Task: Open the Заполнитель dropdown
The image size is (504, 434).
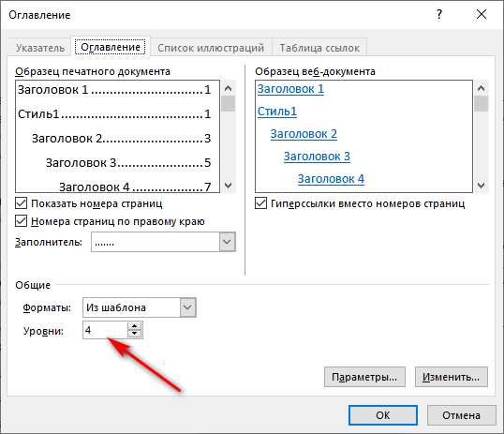Action: point(228,242)
